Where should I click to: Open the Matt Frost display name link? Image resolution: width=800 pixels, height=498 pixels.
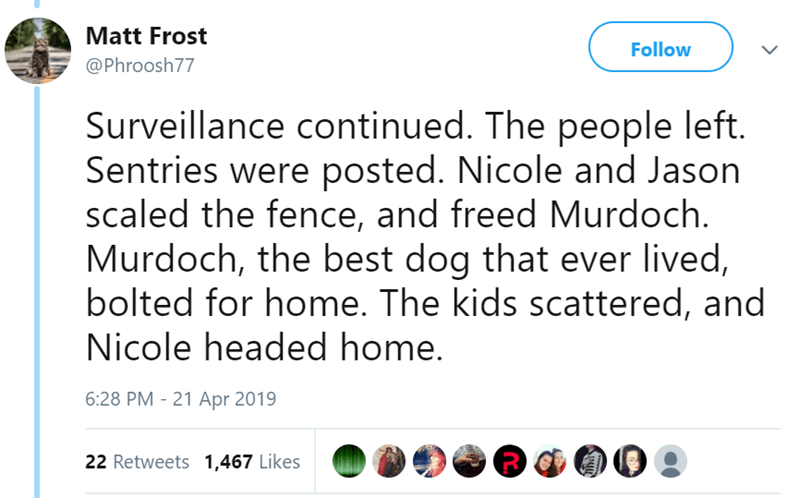[147, 36]
